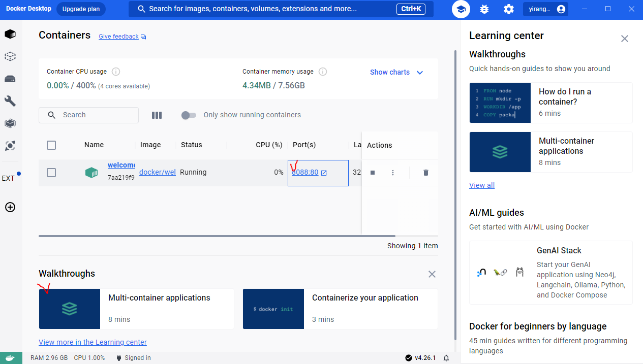Click the RAM 2.96 GB status entry

pyautogui.click(x=49, y=358)
